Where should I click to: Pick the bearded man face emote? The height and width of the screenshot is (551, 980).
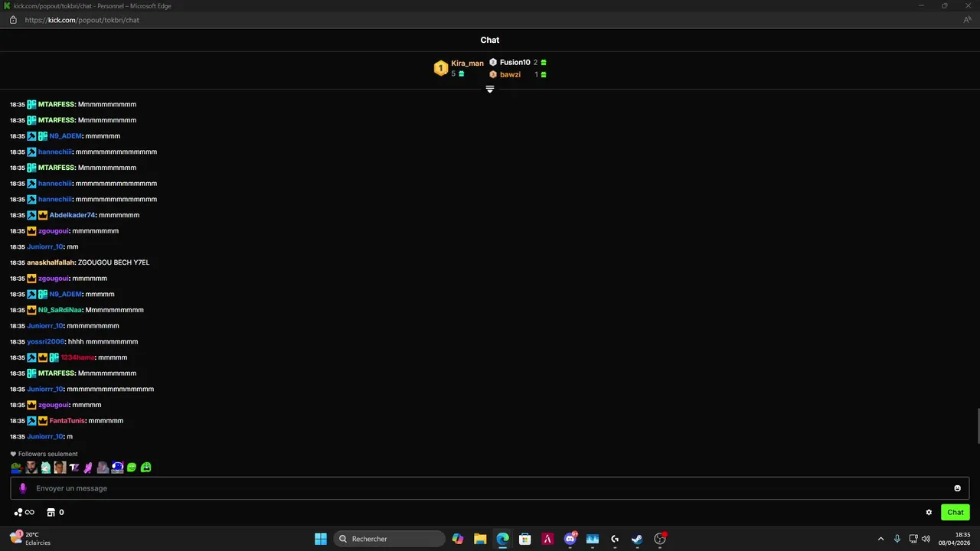pyautogui.click(x=31, y=468)
